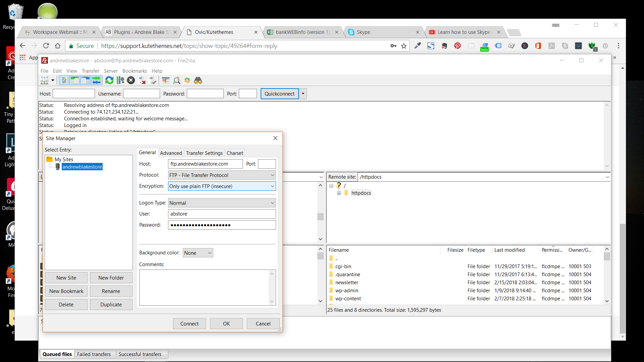Click the New Site button
Image resolution: width=644 pixels, height=362 pixels.
click(66, 278)
